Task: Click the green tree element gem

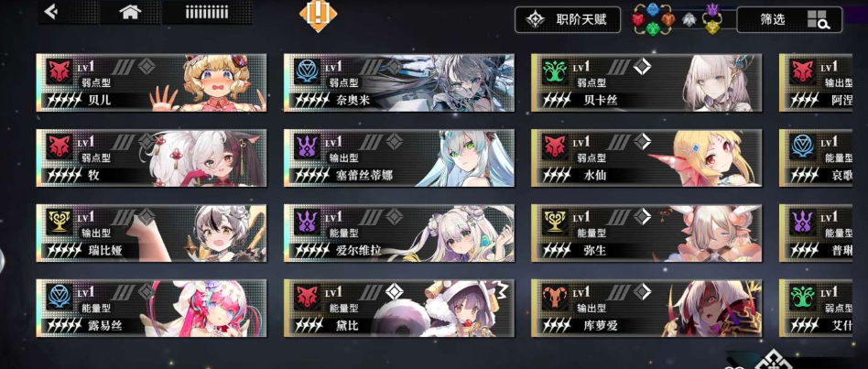Action: coord(653,29)
